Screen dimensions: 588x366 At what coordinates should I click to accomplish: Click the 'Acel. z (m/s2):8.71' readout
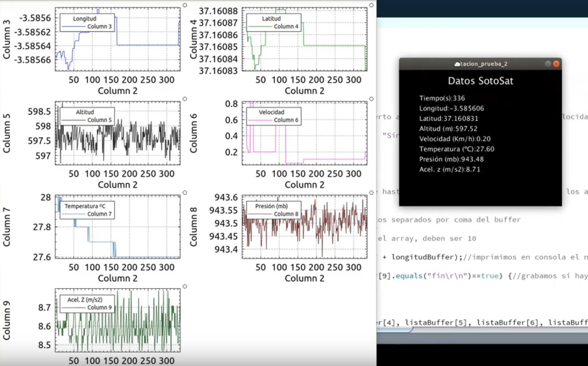pyautogui.click(x=450, y=169)
